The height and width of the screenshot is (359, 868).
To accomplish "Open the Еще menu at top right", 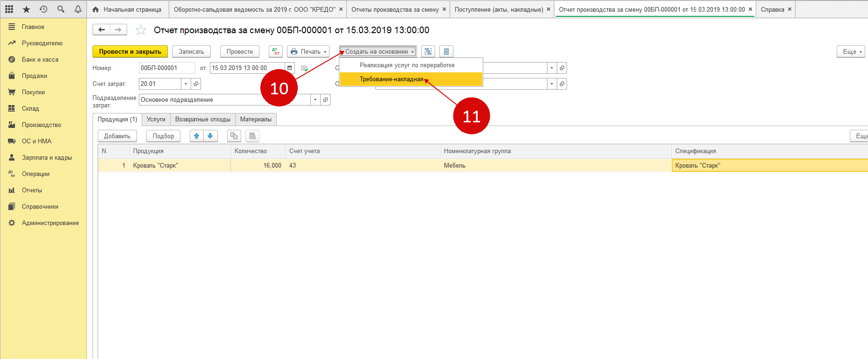I will pos(851,51).
